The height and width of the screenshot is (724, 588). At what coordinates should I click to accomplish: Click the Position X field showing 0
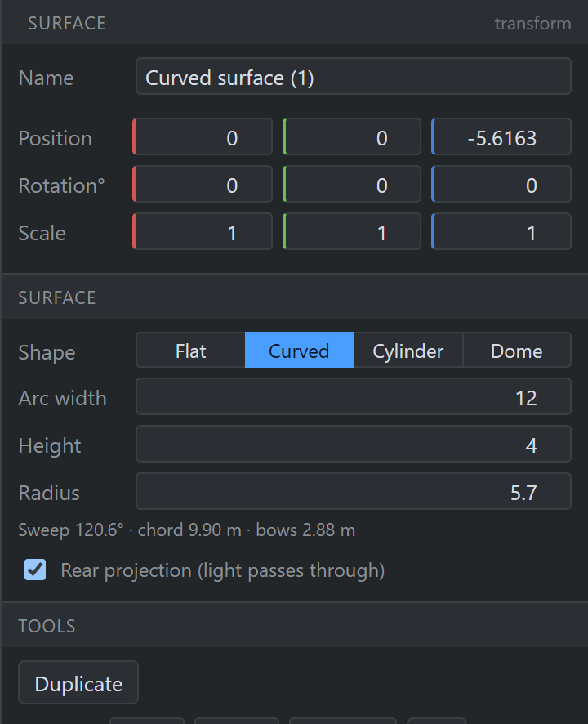[203, 137]
